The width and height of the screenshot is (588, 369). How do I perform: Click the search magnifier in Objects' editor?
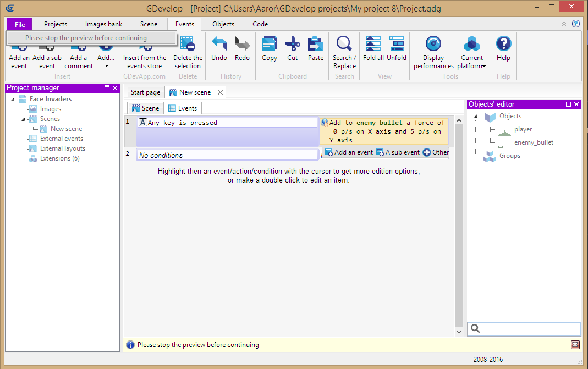tap(475, 328)
